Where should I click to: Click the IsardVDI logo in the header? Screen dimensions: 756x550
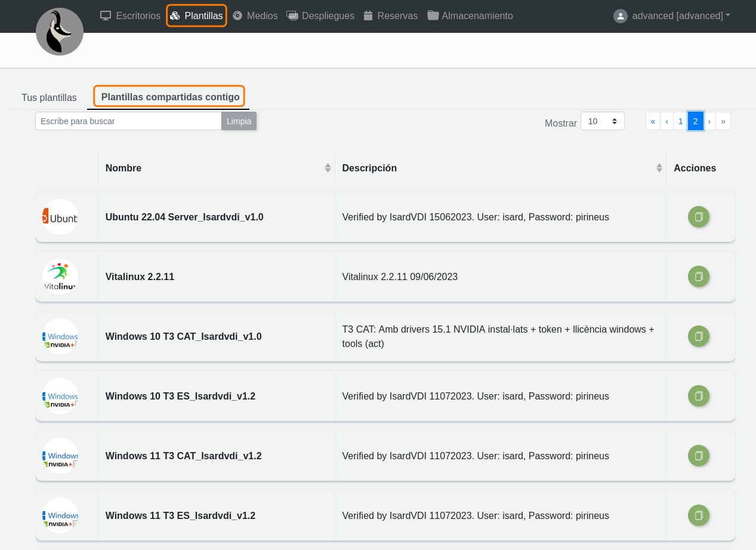(x=60, y=32)
